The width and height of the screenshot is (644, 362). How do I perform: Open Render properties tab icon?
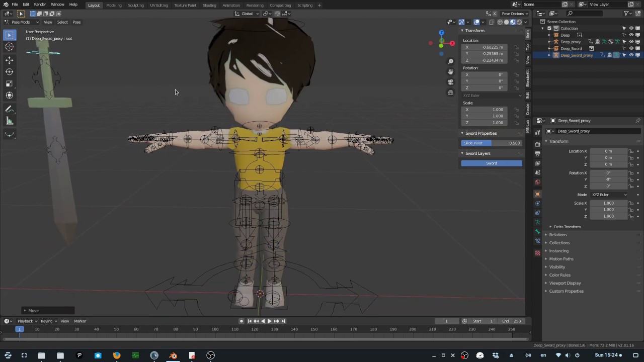[x=537, y=144]
